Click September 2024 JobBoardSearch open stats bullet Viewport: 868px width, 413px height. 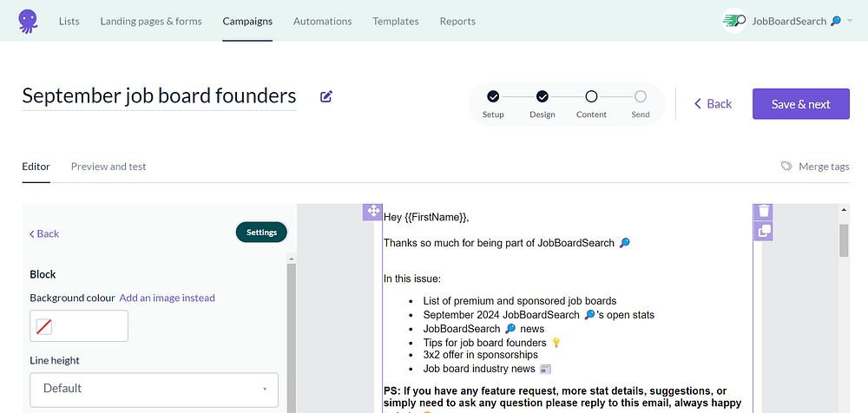(x=539, y=315)
